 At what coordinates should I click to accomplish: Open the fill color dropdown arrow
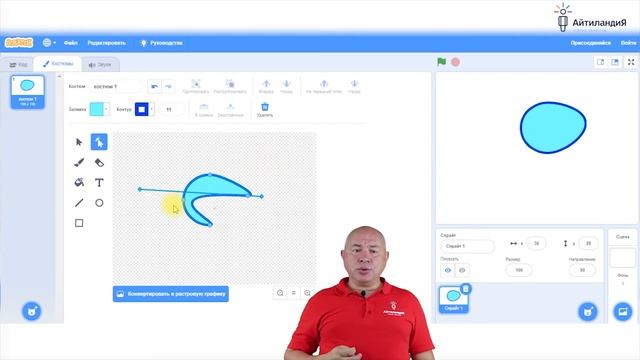click(x=106, y=109)
